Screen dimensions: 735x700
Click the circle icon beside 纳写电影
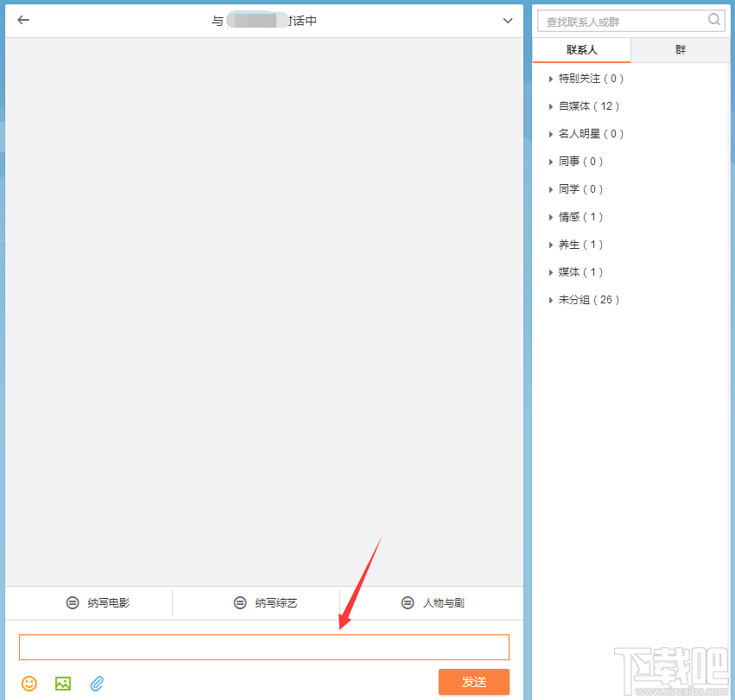pos(73,602)
